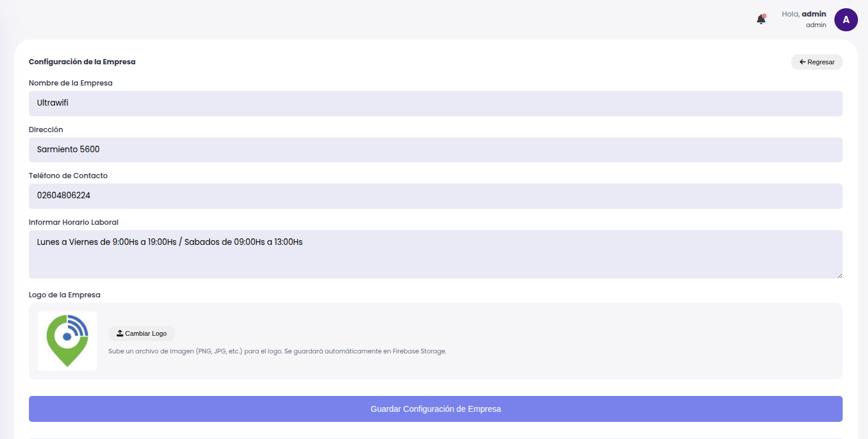
Task: Click the "Logo de la Empresa" label
Action: pos(65,295)
